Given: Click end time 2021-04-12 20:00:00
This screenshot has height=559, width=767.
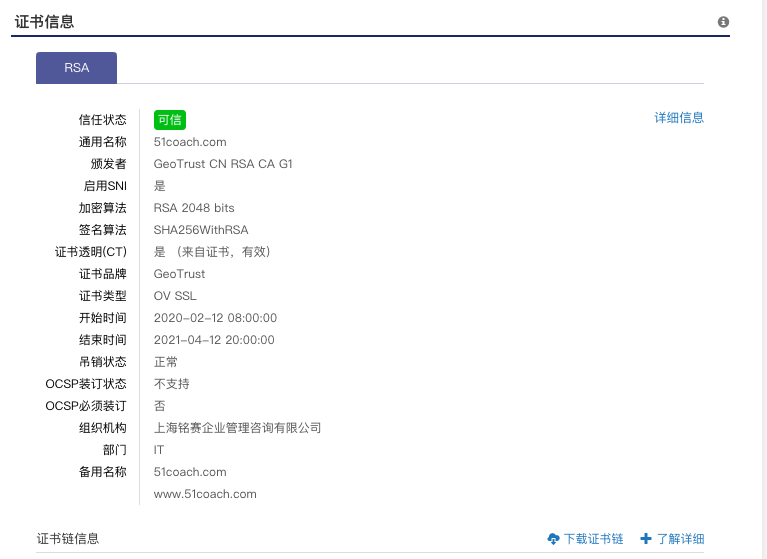Looking at the screenshot, I should (214, 340).
